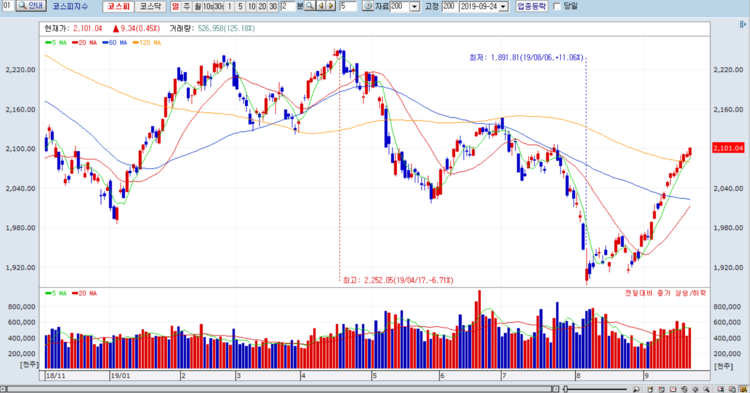Choose the 10 minute interval button
750x393 pixels.
[251, 6]
